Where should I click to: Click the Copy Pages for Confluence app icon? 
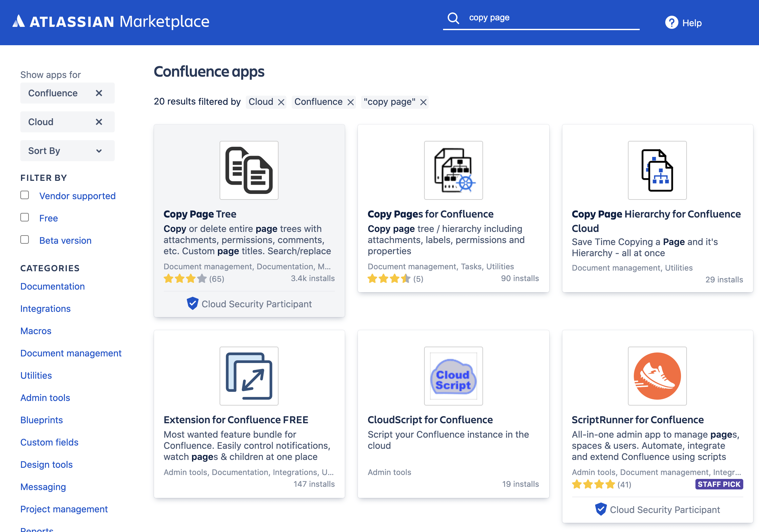click(x=453, y=170)
